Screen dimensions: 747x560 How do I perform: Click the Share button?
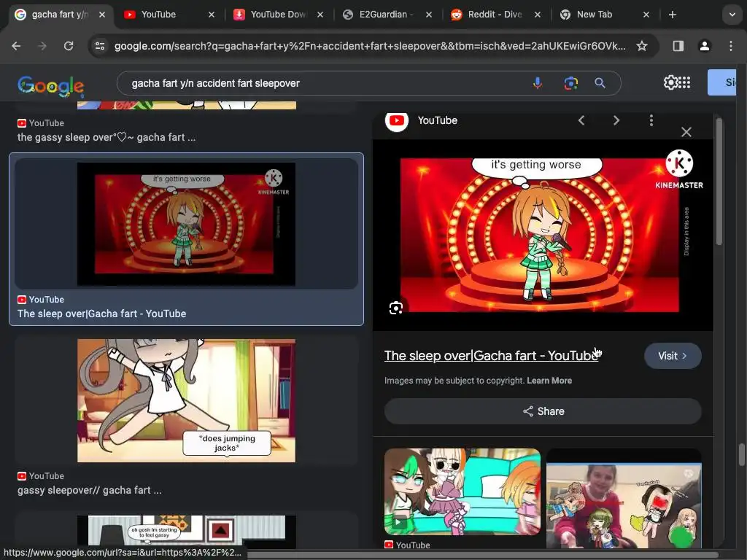543,411
